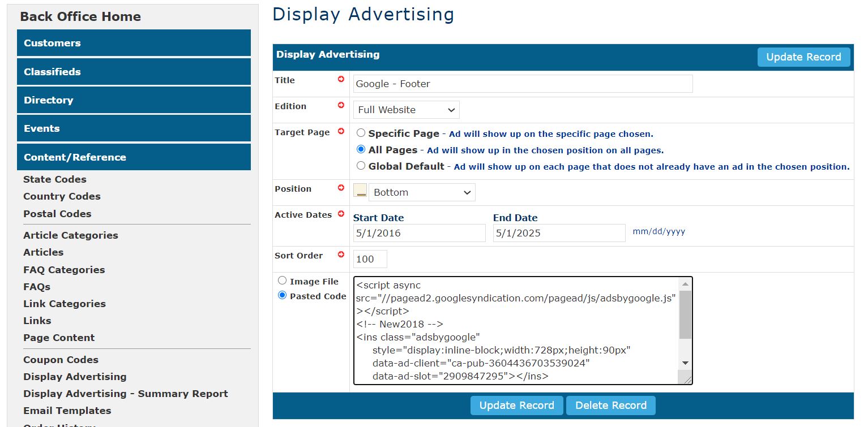
Task: Open the Article Categories link
Action: point(71,235)
